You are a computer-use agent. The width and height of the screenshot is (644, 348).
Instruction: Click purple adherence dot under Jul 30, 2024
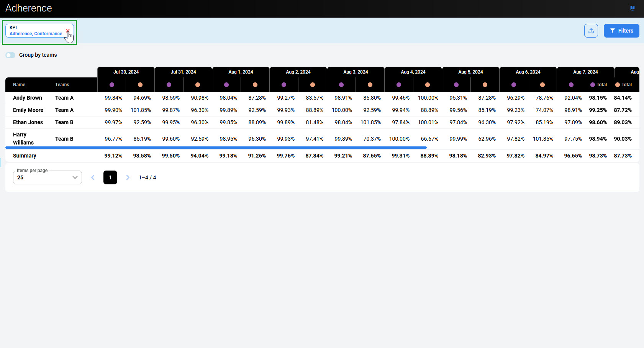pyautogui.click(x=112, y=85)
